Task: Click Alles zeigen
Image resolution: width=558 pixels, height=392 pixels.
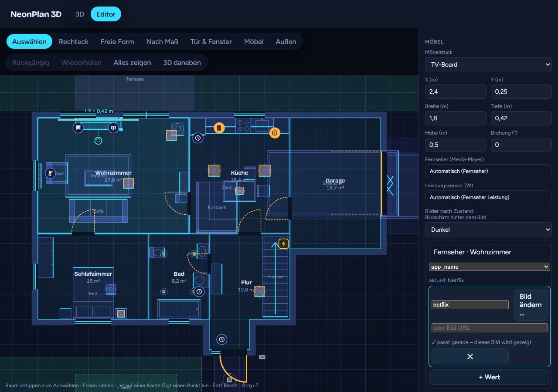Action: tap(133, 63)
